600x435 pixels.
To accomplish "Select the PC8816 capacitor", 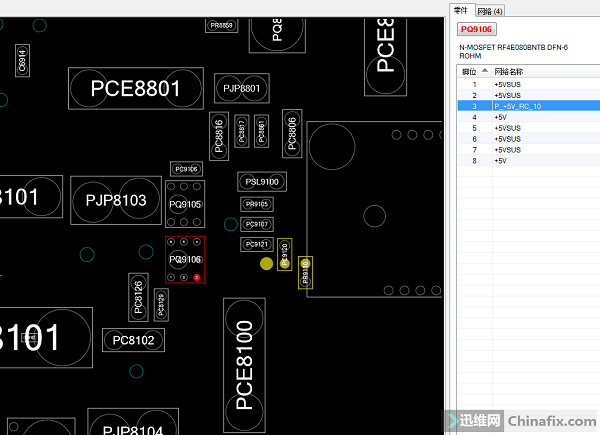I will [219, 134].
